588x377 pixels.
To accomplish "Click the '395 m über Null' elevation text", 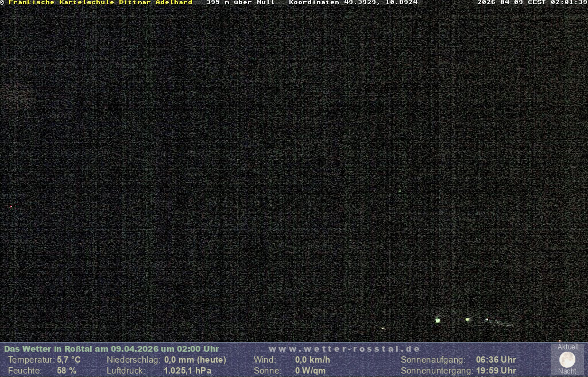I will [x=241, y=2].
